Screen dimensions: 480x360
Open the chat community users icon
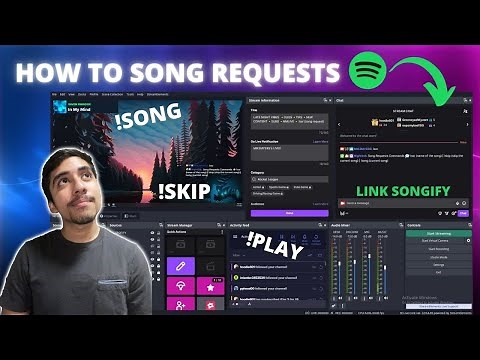click(x=465, y=111)
